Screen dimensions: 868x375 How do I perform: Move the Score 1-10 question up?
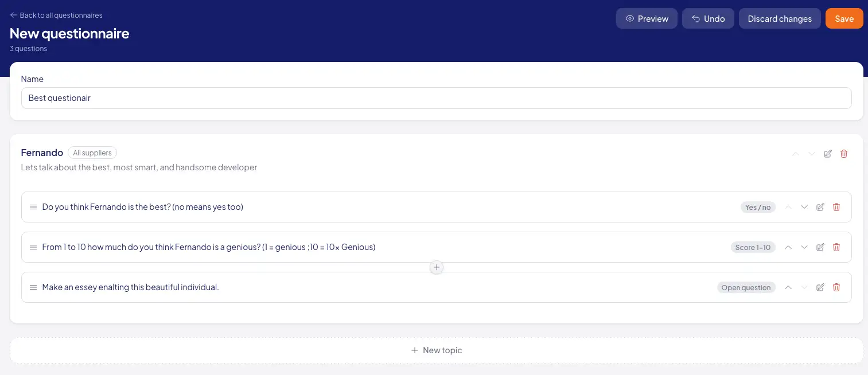[788, 247]
